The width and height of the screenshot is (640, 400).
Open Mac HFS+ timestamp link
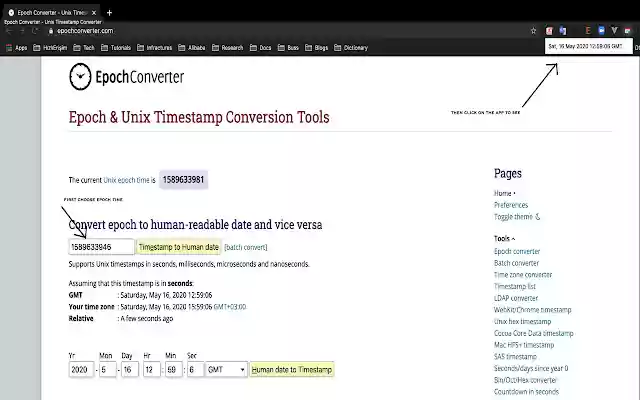click(x=524, y=345)
